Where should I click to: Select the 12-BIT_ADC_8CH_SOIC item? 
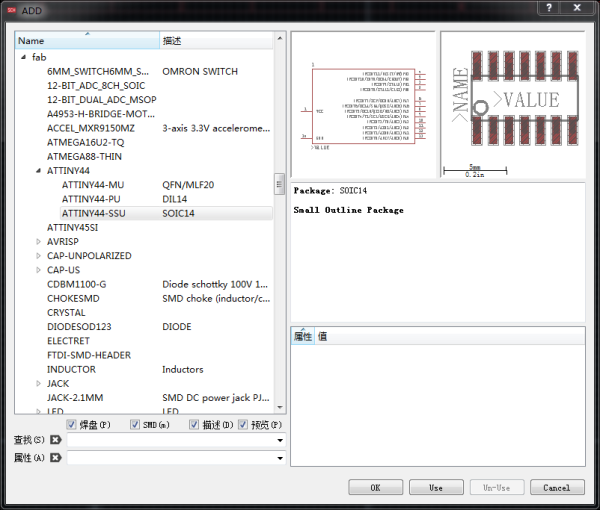(96, 86)
